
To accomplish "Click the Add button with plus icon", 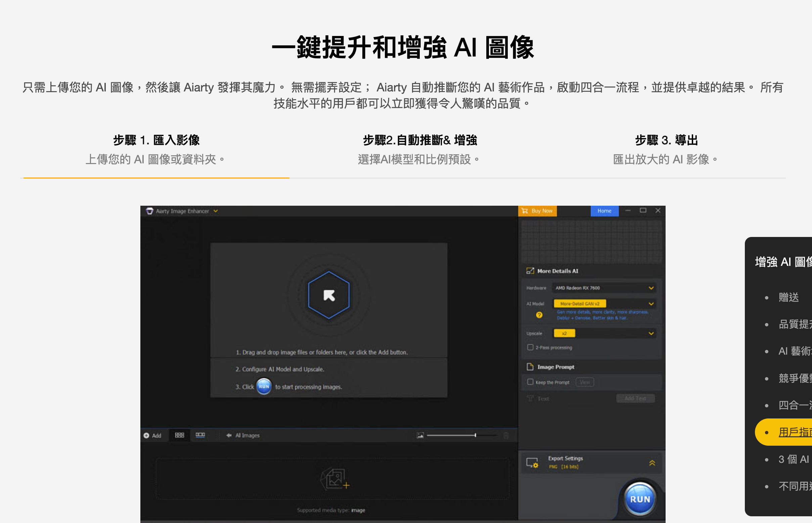I will tap(152, 435).
